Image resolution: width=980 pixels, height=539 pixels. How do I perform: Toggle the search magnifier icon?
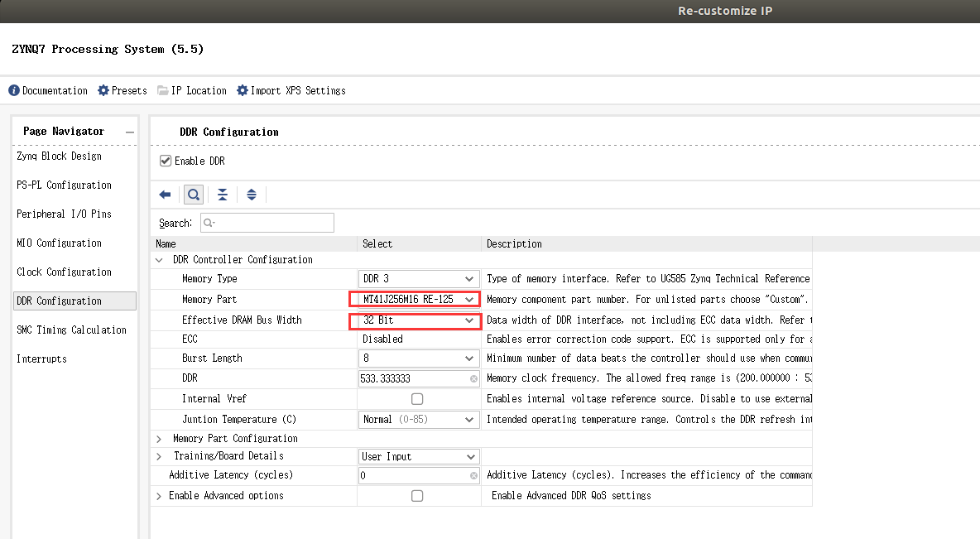click(x=193, y=195)
